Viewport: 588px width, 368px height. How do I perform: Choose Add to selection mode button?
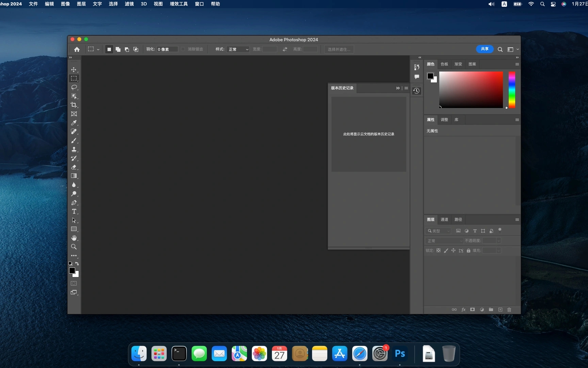(118, 49)
